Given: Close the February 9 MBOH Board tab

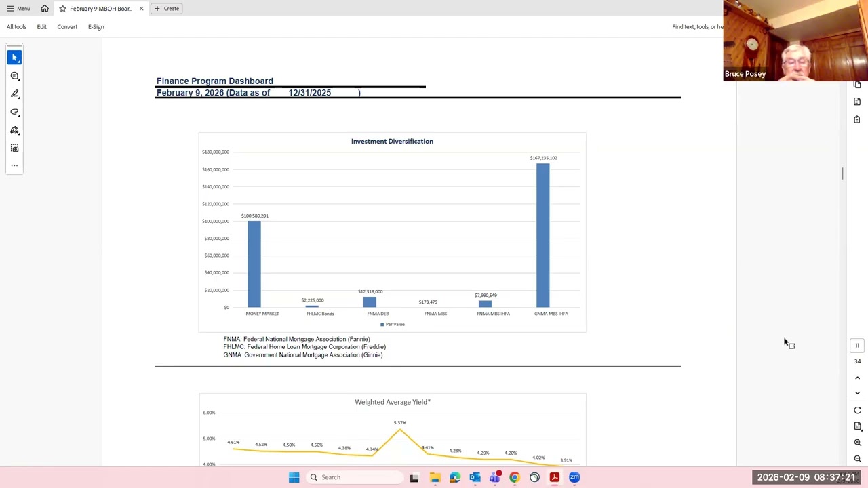Looking at the screenshot, I should coord(141,9).
